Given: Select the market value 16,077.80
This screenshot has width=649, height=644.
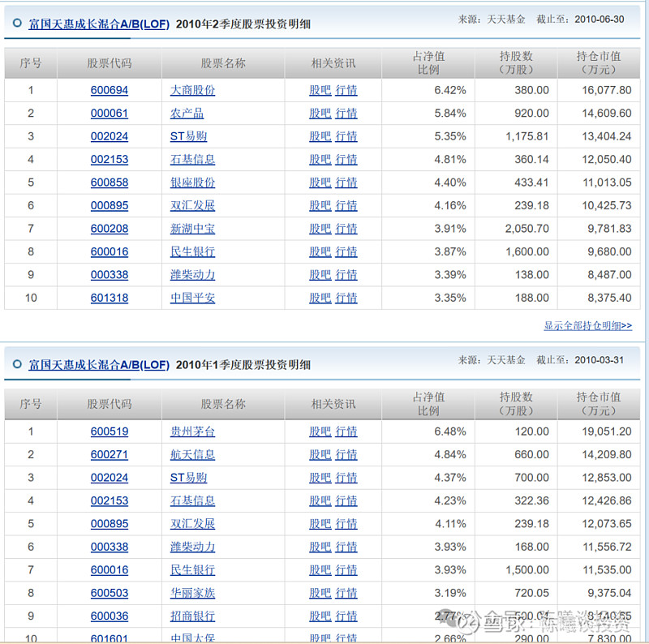Looking at the screenshot, I should (x=607, y=90).
